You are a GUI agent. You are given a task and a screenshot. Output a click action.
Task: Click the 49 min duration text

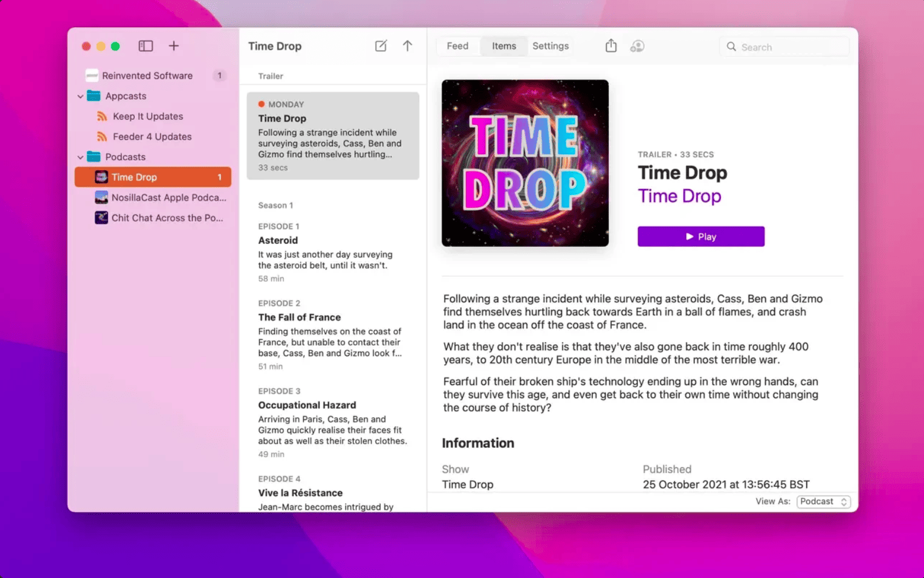click(271, 454)
